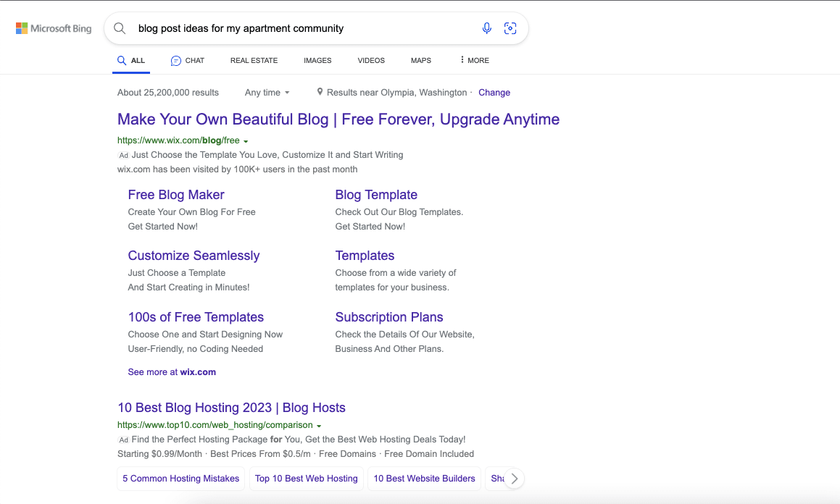Click the Results near Olympia, Washington text
This screenshot has height=504, width=840.
(x=397, y=93)
